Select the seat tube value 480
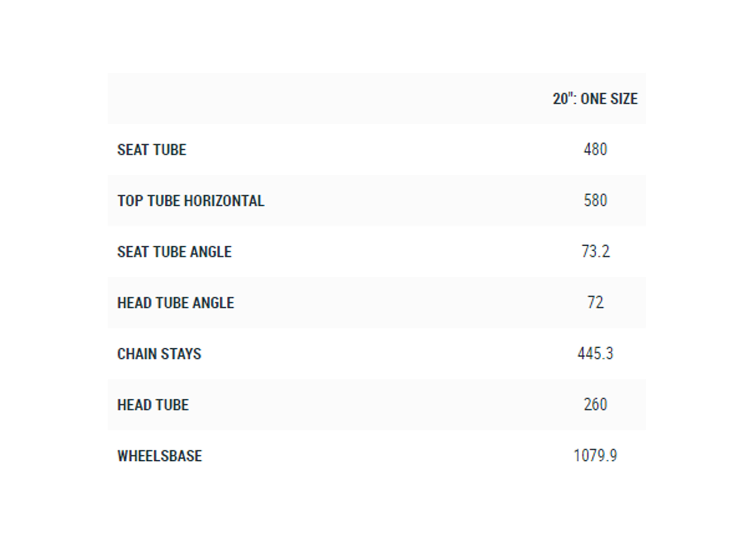Viewport: 747px width, 560px height. tap(595, 150)
